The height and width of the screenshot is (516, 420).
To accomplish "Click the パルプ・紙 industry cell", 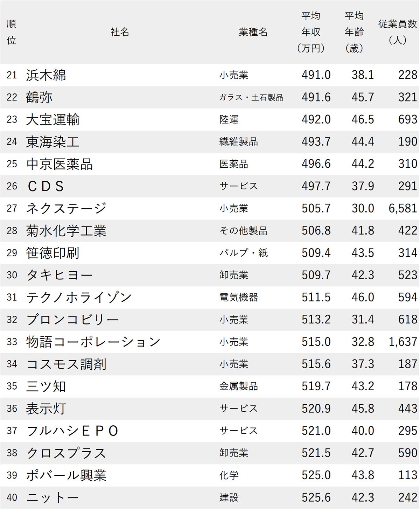I will point(244,253).
